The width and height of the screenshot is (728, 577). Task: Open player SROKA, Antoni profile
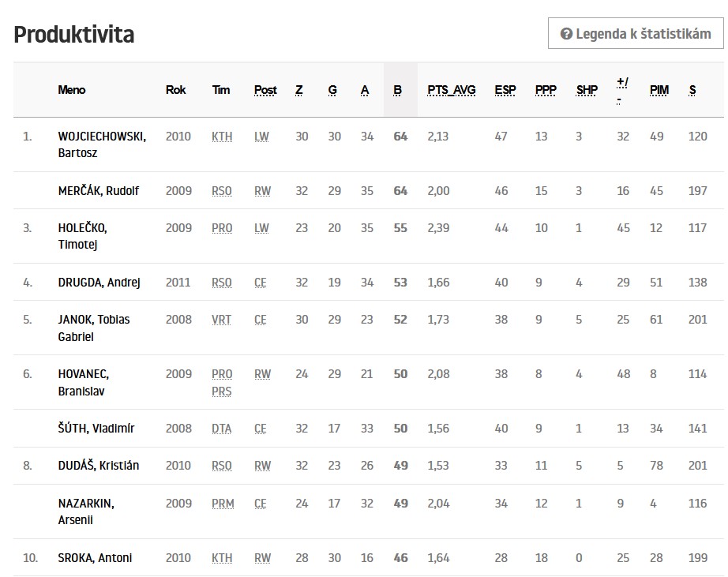click(95, 558)
